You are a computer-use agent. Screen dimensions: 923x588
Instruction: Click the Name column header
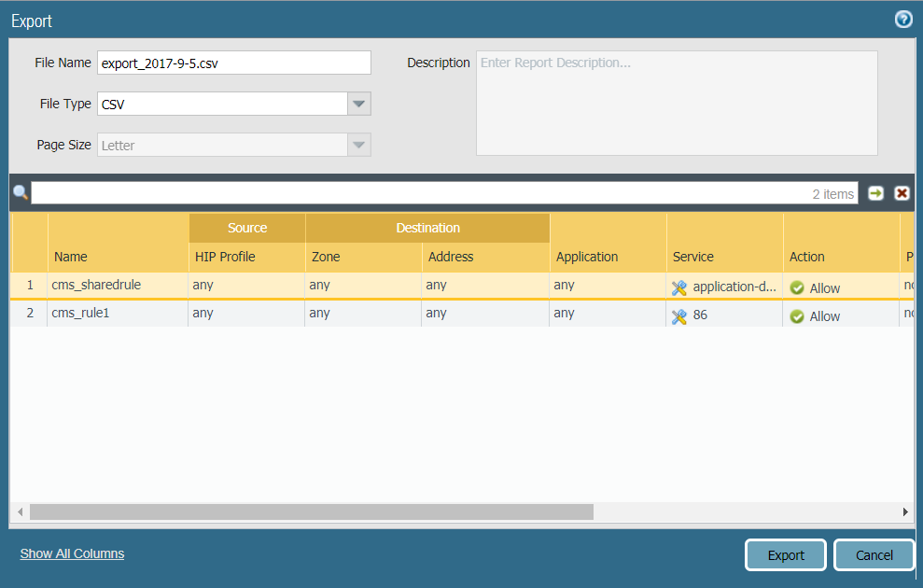[118, 257]
